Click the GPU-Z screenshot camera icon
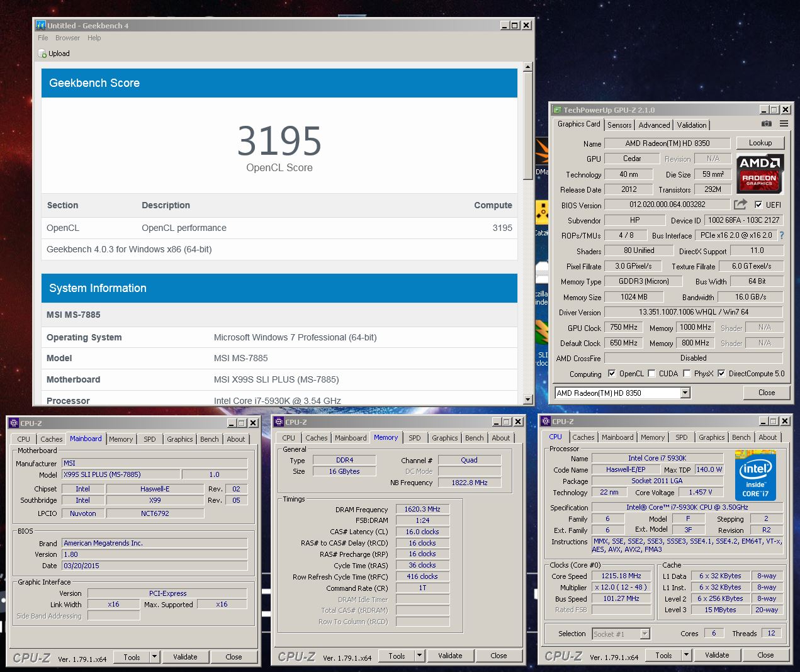The width and height of the screenshot is (800, 672). pos(766,124)
